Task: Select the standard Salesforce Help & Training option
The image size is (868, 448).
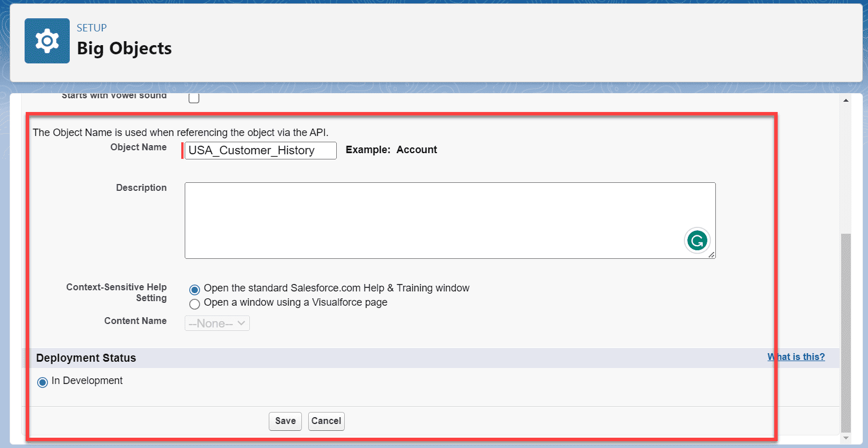Action: [194, 290]
